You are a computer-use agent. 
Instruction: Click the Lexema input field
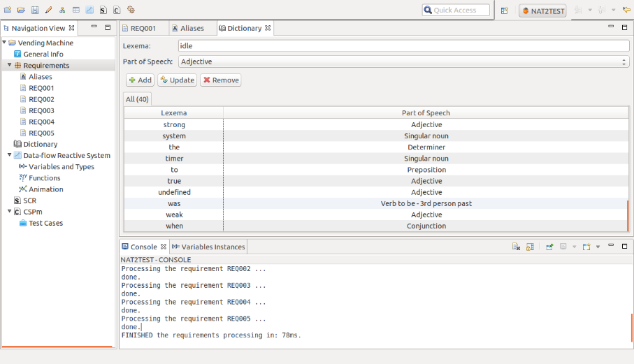click(x=403, y=45)
